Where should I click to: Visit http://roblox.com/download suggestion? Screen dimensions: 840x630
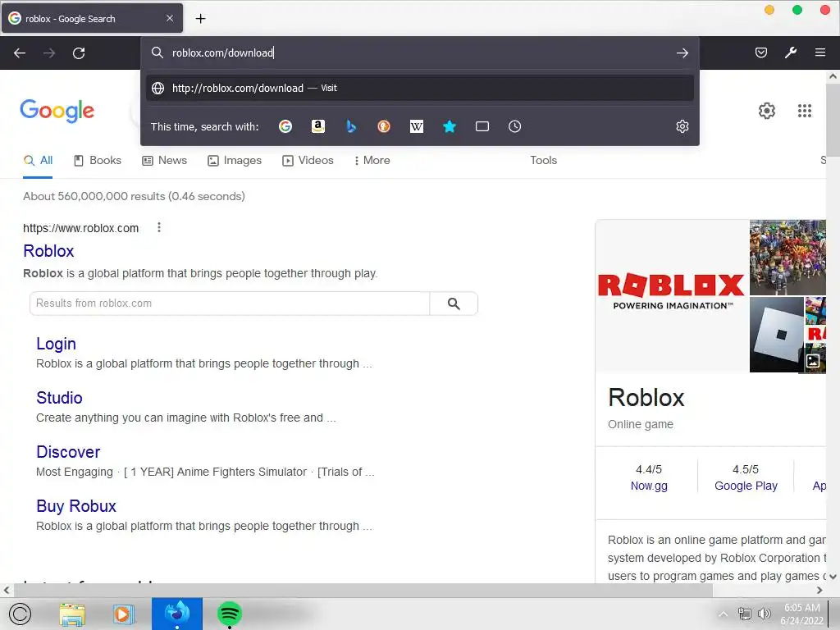click(x=420, y=88)
